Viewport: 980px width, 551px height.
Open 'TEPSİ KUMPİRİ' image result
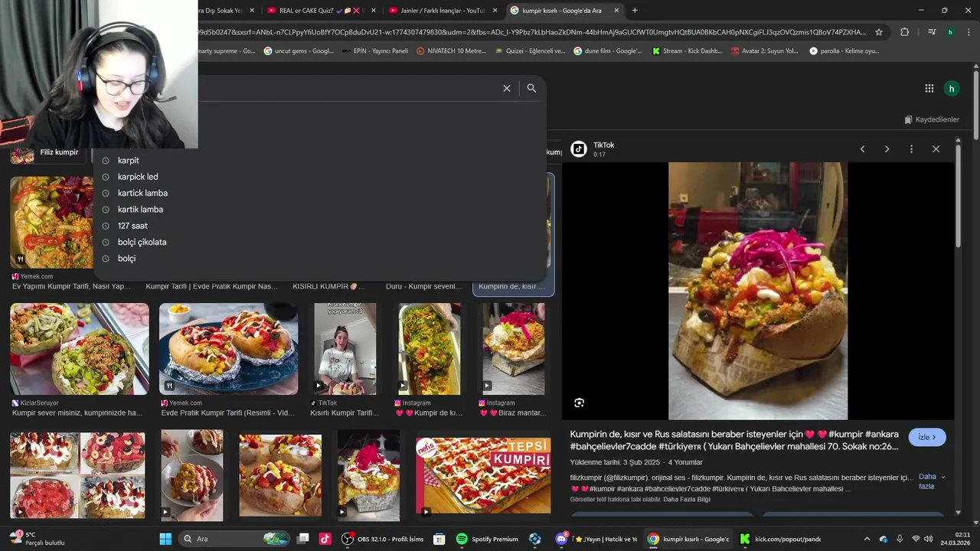[x=483, y=475]
